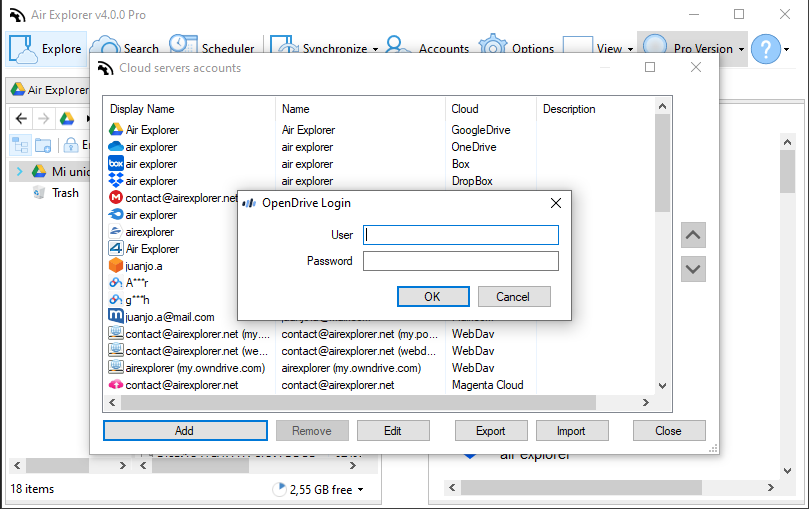Sort by Display Name column header
This screenshot has width=809, height=509.
pyautogui.click(x=142, y=109)
